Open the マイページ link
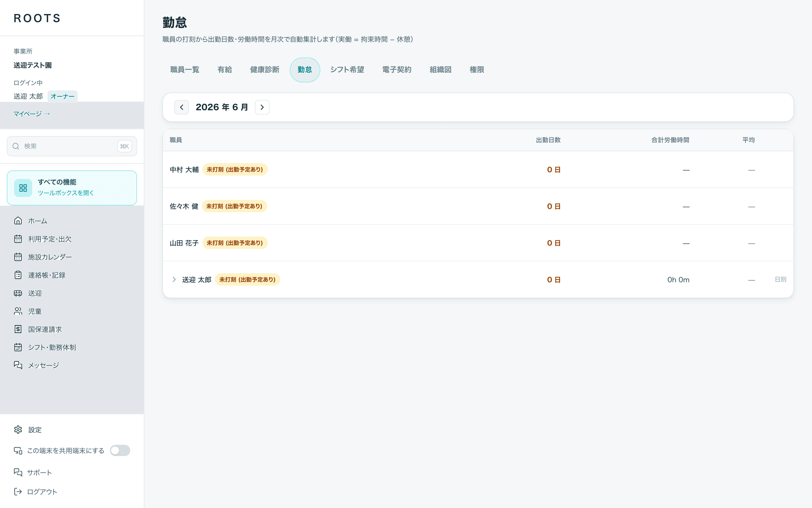The width and height of the screenshot is (812, 508). [x=32, y=114]
